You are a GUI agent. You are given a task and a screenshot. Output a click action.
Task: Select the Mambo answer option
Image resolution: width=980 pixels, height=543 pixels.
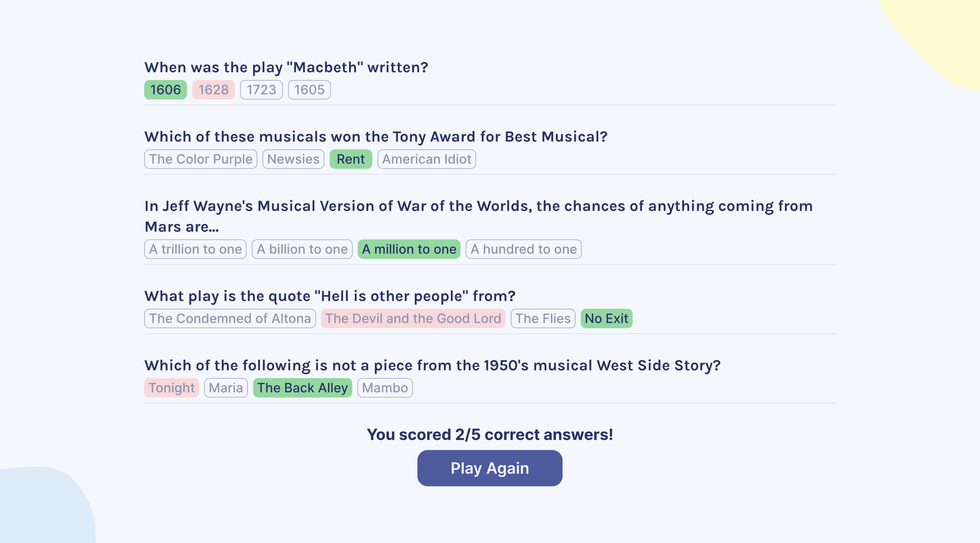pos(385,387)
